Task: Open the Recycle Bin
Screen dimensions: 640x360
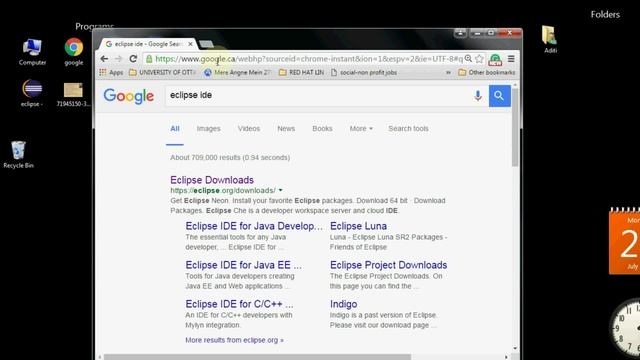Action: [18, 155]
